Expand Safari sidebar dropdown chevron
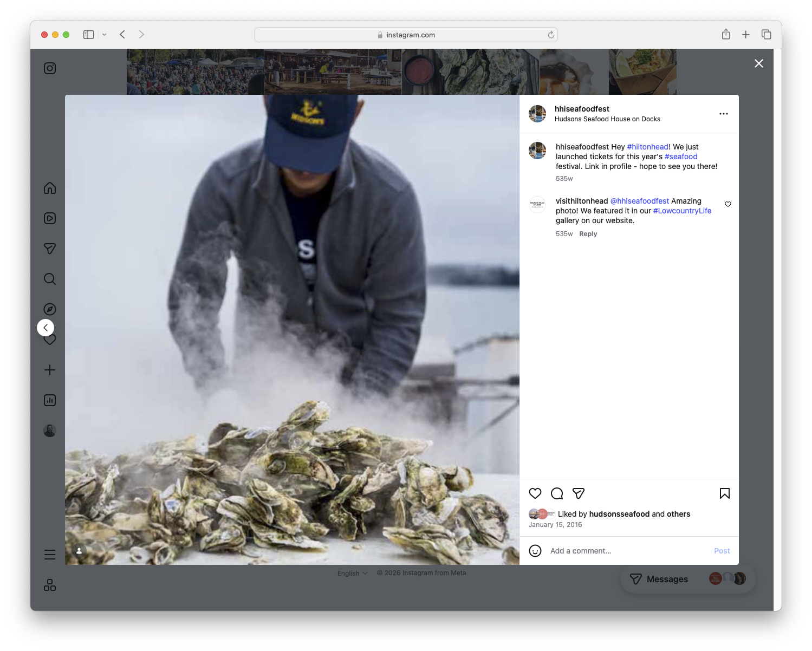Image resolution: width=812 pixels, height=651 pixels. click(104, 35)
